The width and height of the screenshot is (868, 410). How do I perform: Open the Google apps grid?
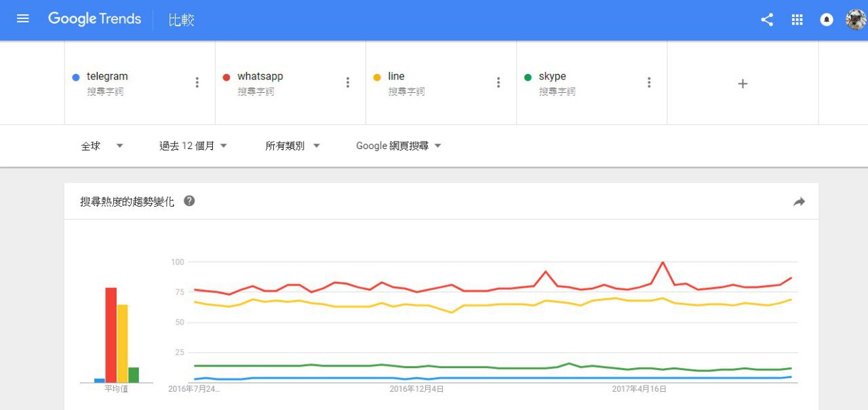[797, 20]
